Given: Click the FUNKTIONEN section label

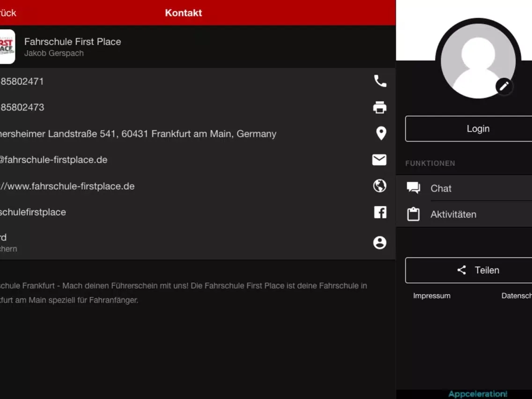Looking at the screenshot, I should pyautogui.click(x=430, y=163).
